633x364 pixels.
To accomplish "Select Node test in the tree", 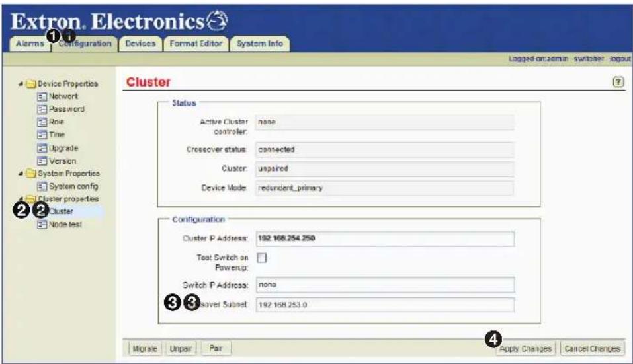I will pos(65,224).
